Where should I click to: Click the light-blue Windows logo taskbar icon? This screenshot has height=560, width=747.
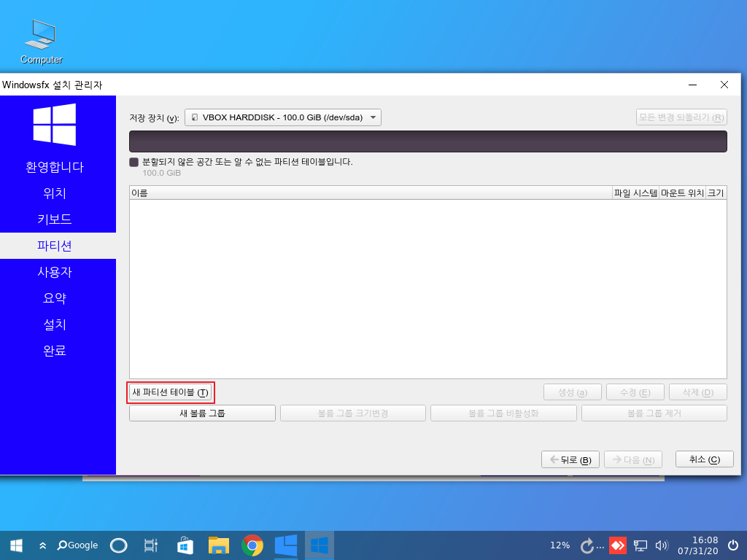(x=286, y=545)
